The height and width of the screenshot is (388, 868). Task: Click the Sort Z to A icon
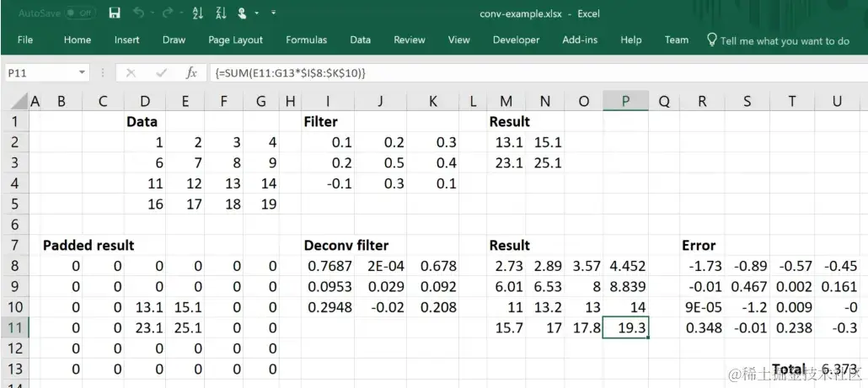tap(220, 13)
